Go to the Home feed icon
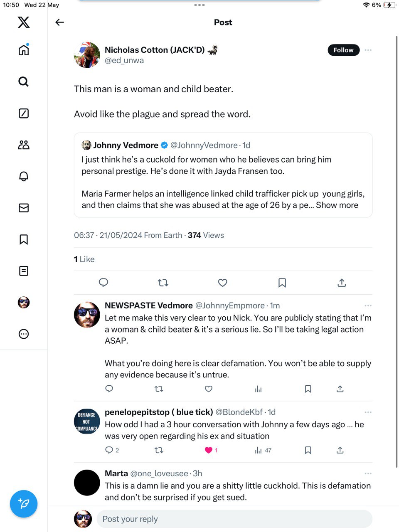Viewport: 399px width, 532px height. pyautogui.click(x=24, y=50)
